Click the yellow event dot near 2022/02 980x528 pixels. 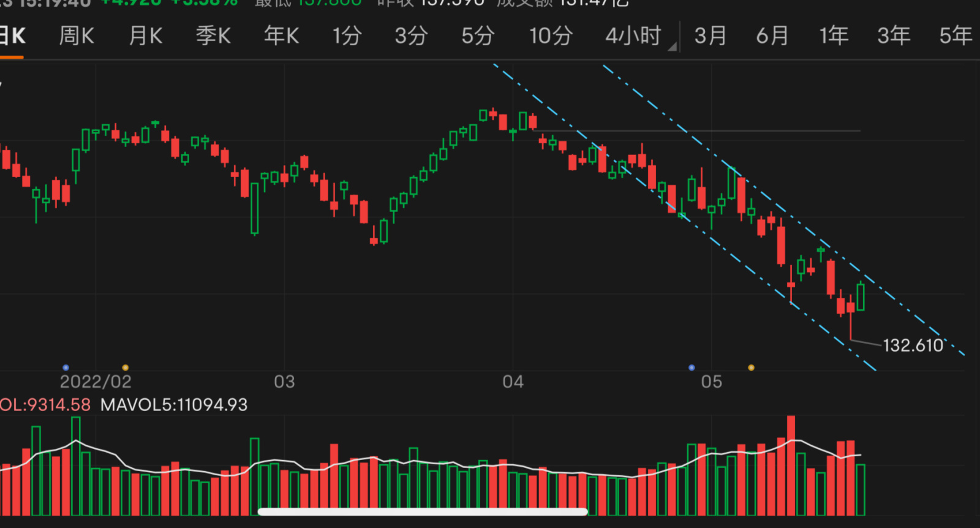125,368
